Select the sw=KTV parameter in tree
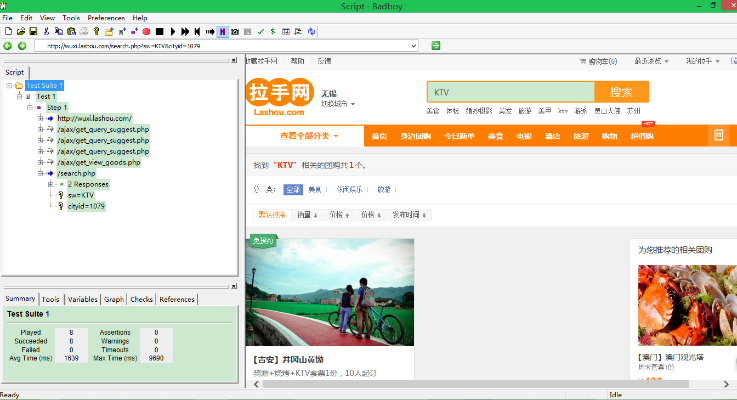 [80, 195]
